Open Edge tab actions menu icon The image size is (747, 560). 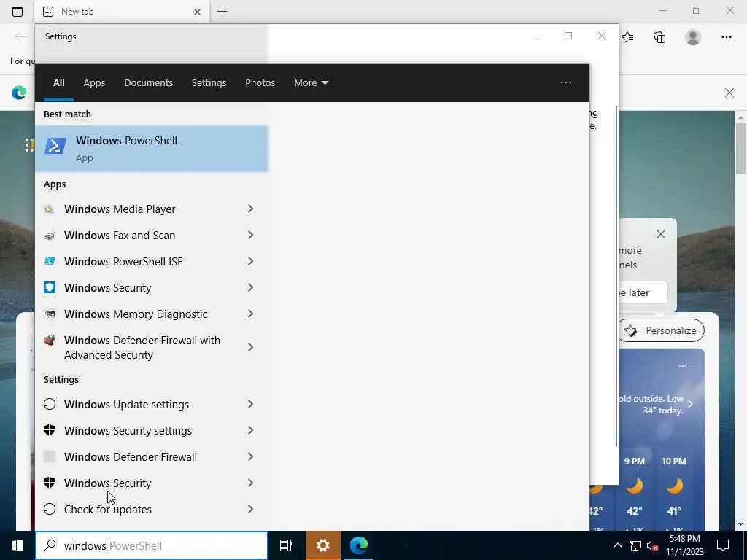[18, 12]
